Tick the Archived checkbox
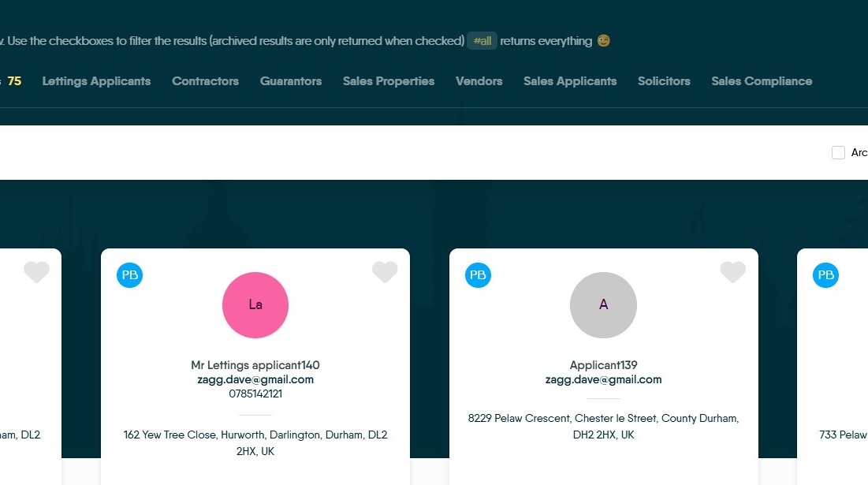The height and width of the screenshot is (485, 868). point(838,152)
